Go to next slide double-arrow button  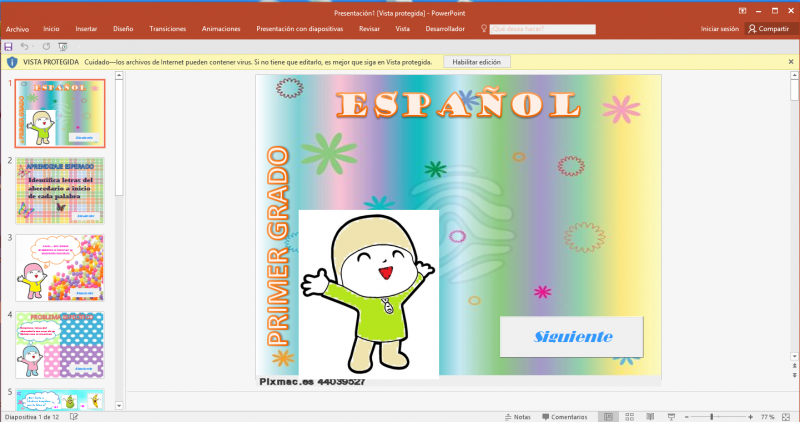click(x=794, y=375)
